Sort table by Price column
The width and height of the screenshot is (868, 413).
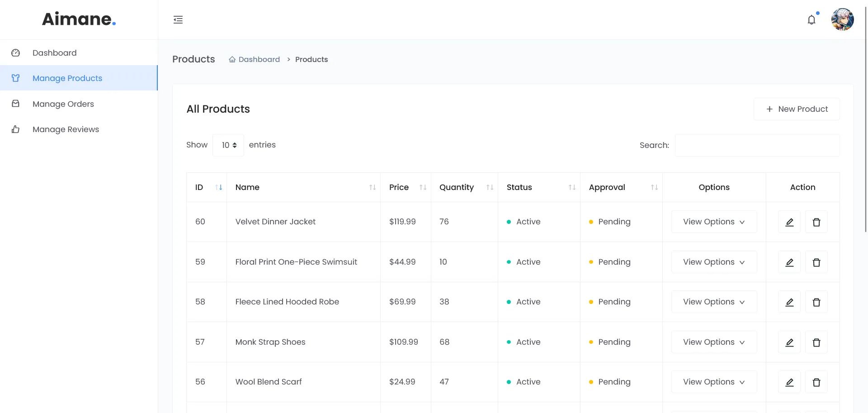tap(406, 187)
